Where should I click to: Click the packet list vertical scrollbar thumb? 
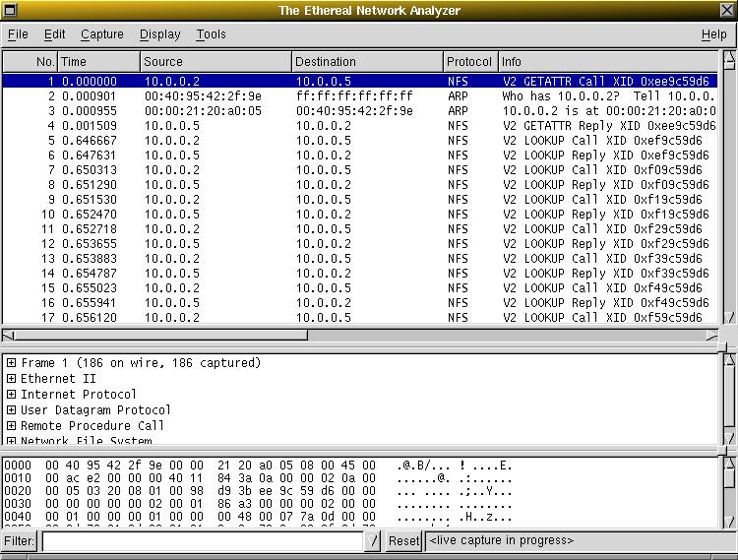coord(729,67)
